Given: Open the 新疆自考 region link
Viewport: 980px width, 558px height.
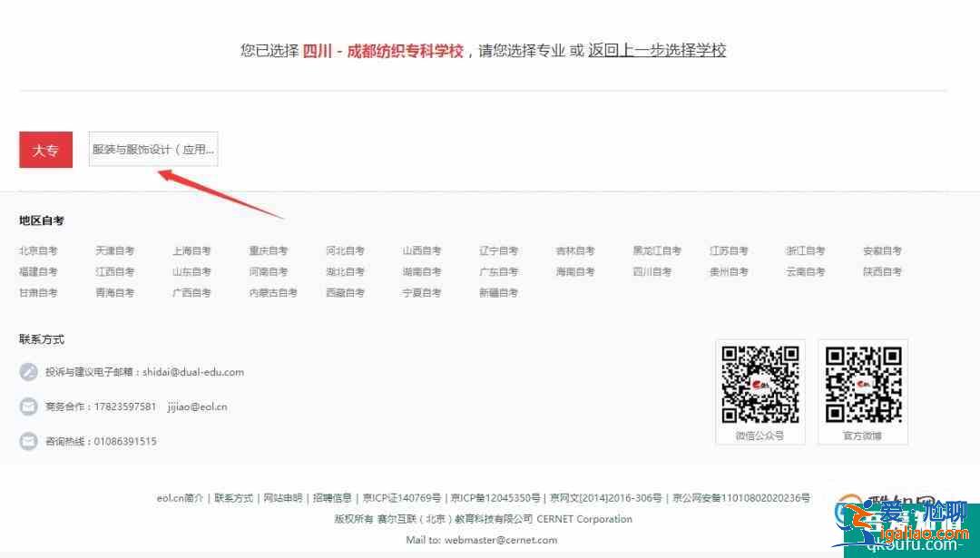Looking at the screenshot, I should 498,292.
